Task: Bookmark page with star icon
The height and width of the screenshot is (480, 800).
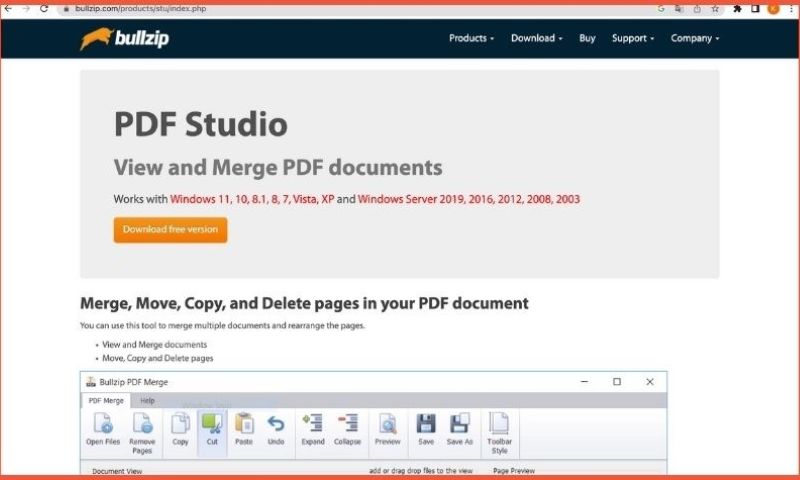Action: coord(715,9)
